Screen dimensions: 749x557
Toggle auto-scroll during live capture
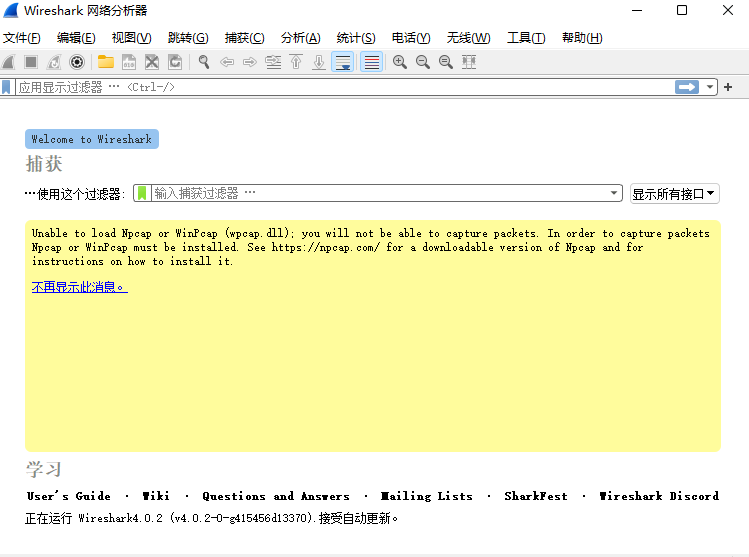(343, 62)
